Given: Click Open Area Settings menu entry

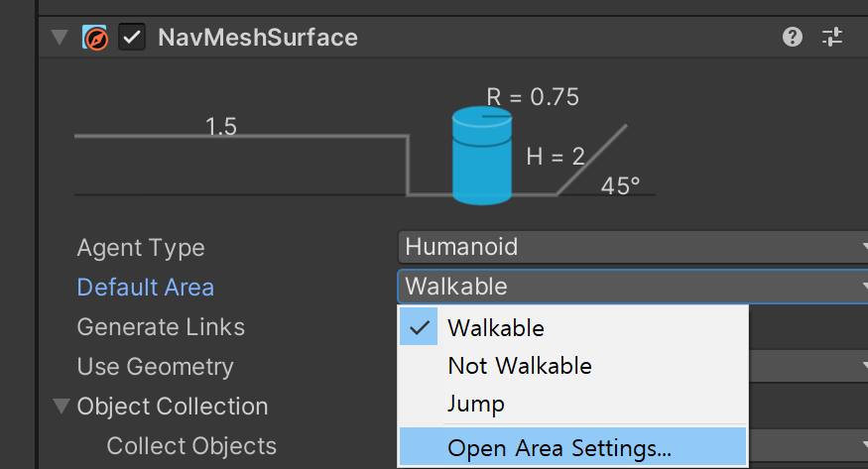Looking at the screenshot, I should tap(559, 447).
